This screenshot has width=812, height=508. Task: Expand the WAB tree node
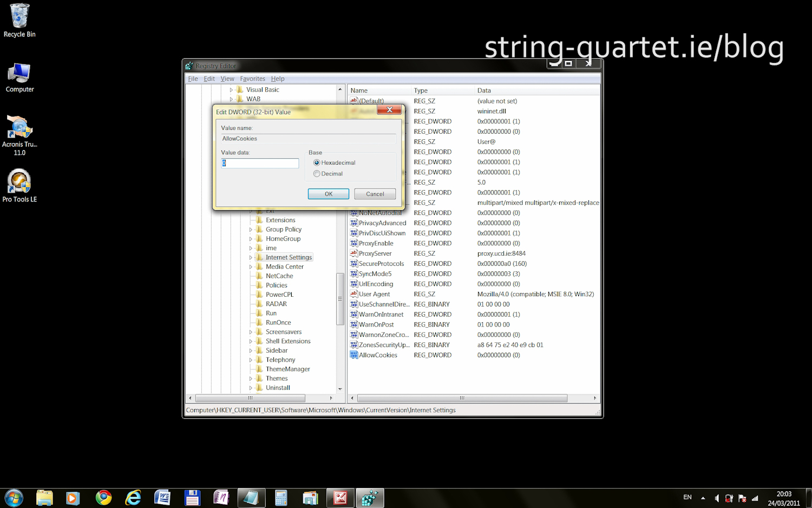[x=231, y=99]
